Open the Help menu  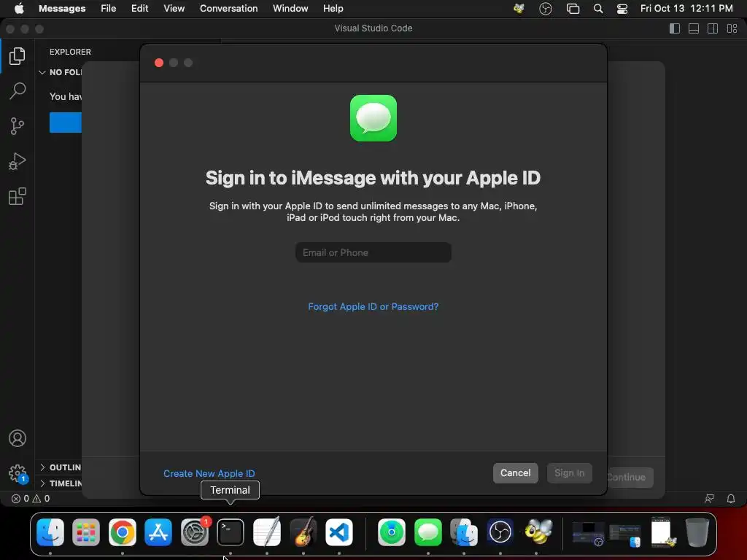tap(333, 9)
